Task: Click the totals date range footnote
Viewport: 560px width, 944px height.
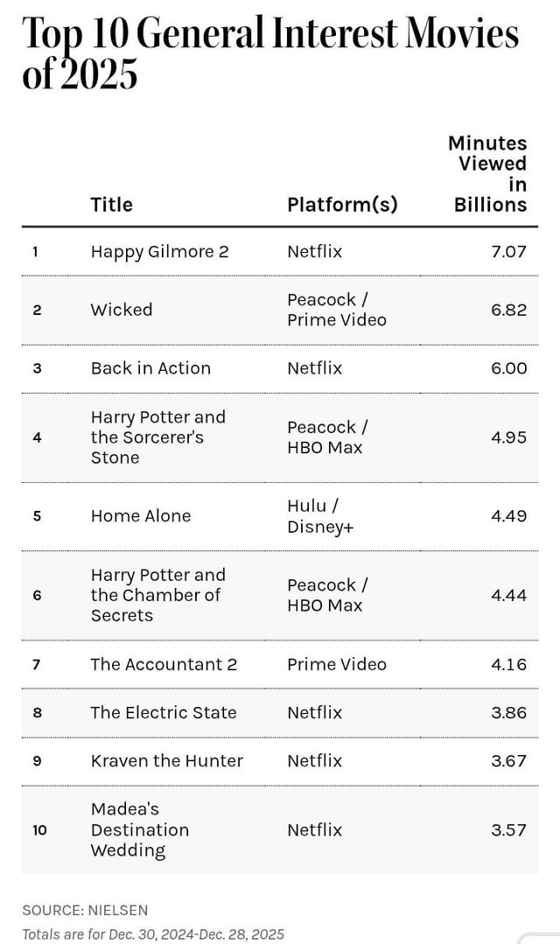Action: tap(153, 934)
